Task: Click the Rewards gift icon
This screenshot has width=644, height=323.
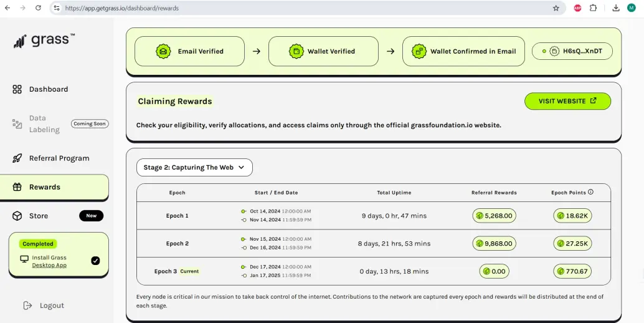Action: pyautogui.click(x=17, y=187)
